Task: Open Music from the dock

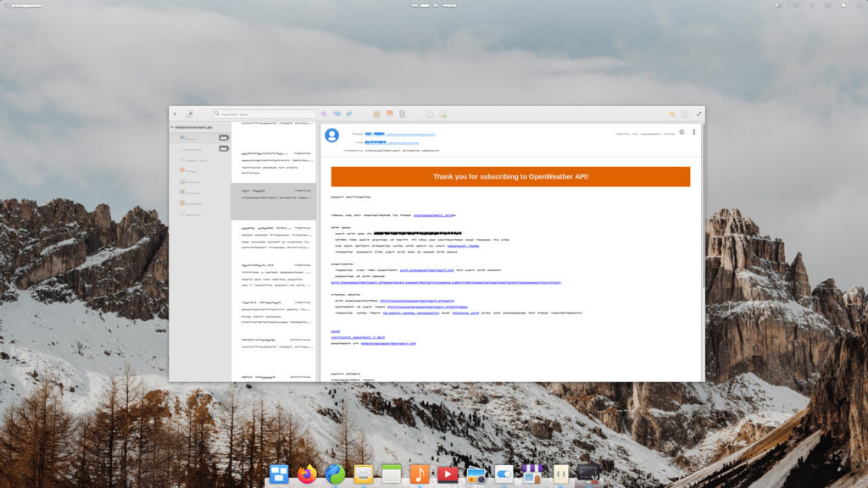Action: (420, 474)
